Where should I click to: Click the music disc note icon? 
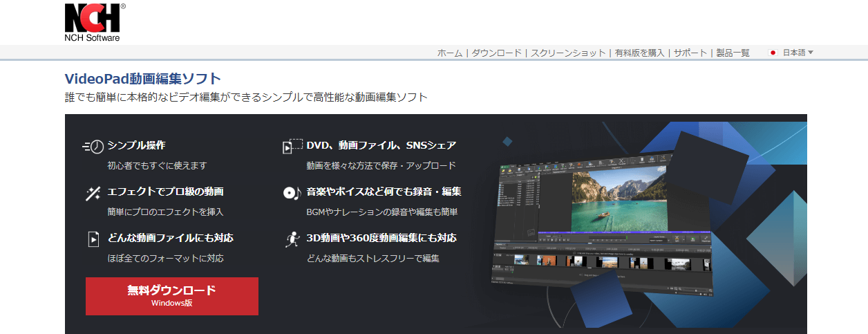pos(292,193)
